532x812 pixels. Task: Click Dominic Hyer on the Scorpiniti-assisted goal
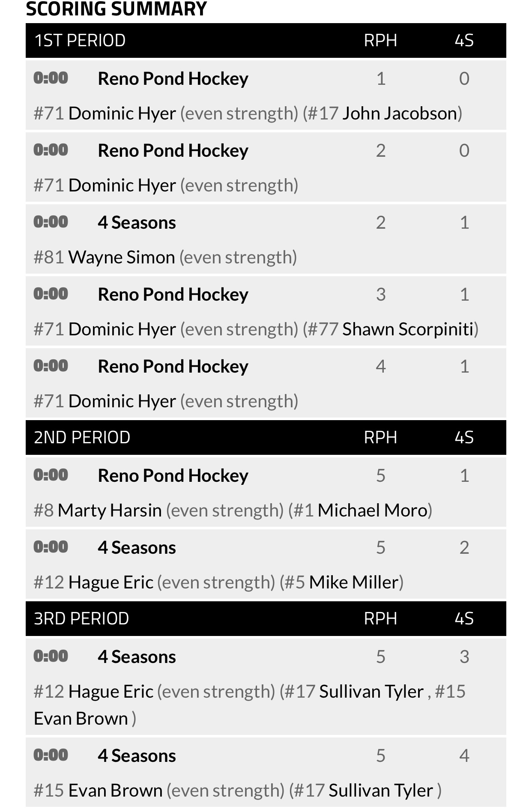pyautogui.click(x=122, y=329)
